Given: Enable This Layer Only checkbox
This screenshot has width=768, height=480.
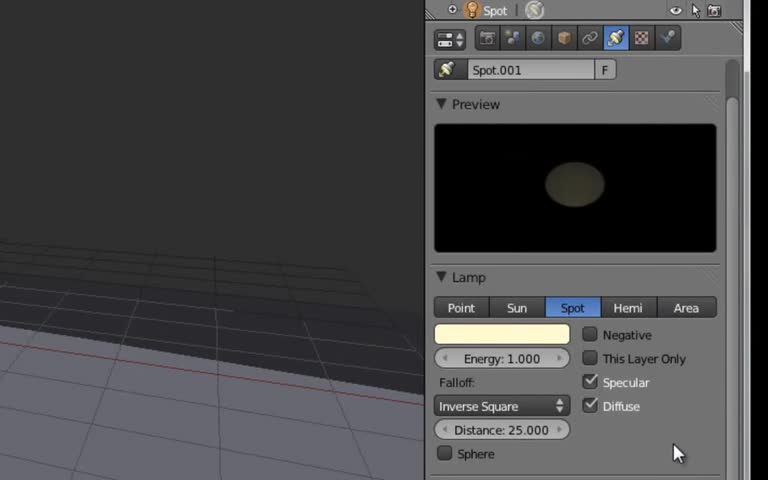Looking at the screenshot, I should coord(590,358).
